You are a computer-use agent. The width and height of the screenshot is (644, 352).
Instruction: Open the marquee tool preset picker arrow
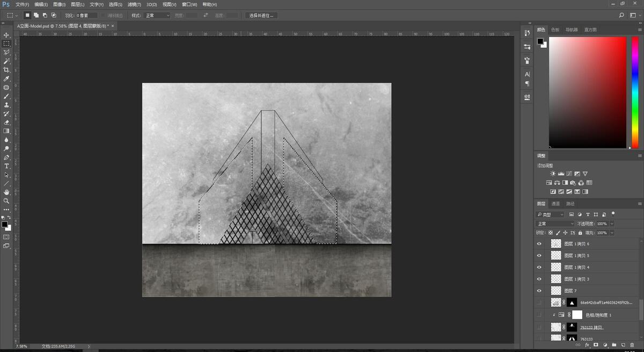17,16
